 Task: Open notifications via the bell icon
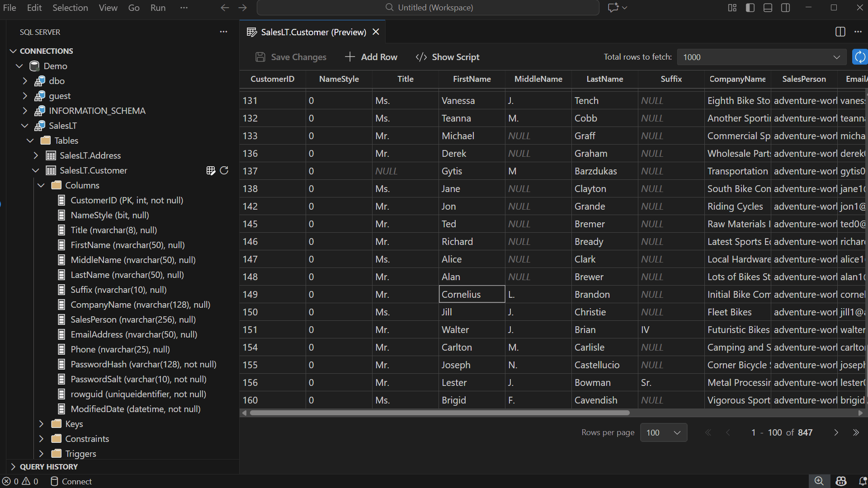861,481
